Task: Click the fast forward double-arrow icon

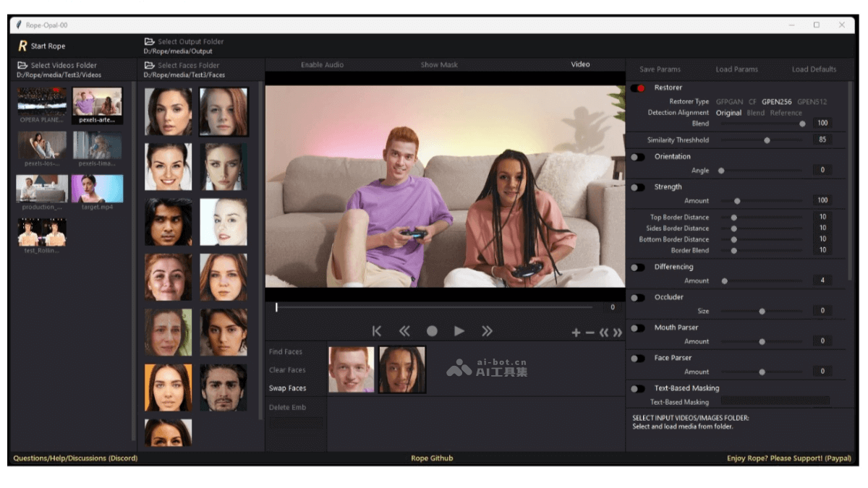Action: click(487, 331)
